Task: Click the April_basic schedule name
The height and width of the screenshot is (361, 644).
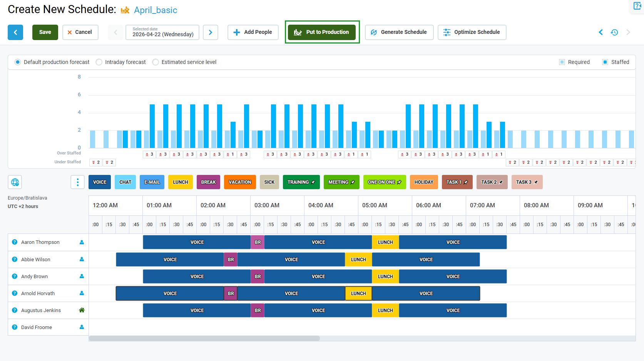Action: click(x=156, y=10)
